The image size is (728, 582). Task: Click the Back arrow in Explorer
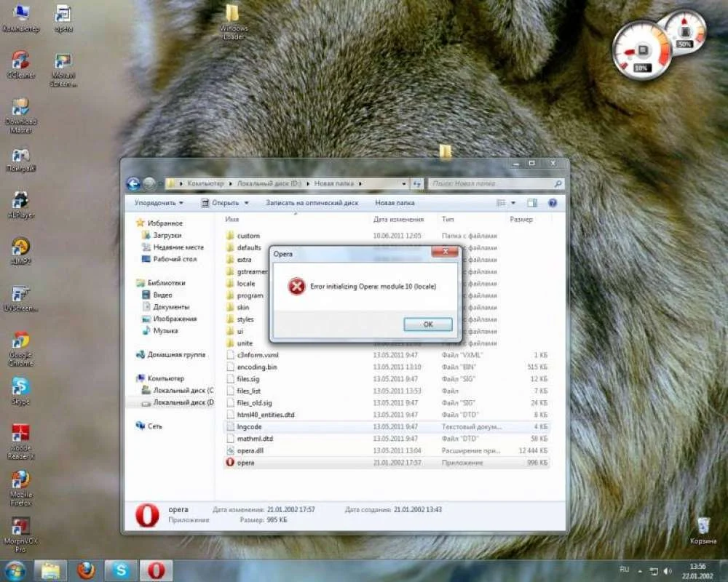tap(133, 184)
